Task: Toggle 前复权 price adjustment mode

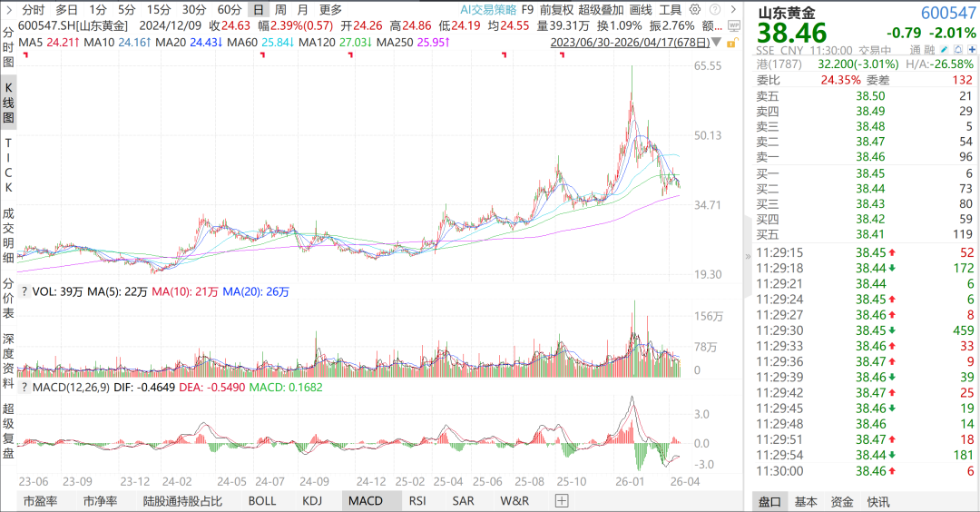Action: [x=556, y=9]
